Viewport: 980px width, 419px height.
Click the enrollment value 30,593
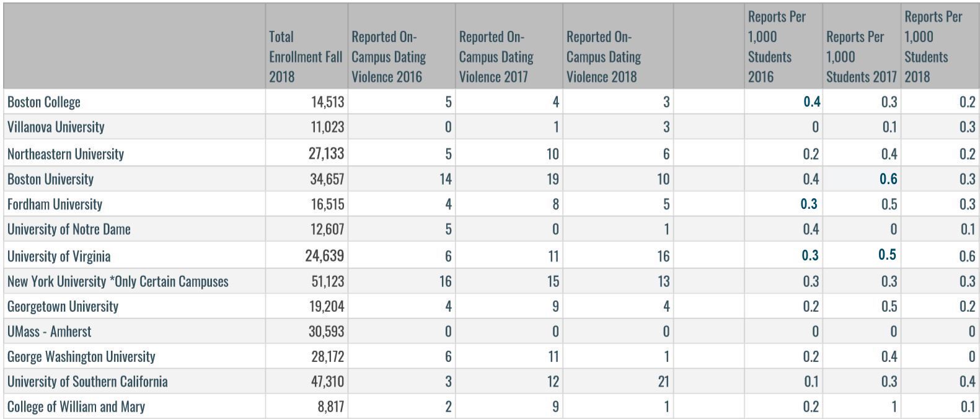pos(327,332)
